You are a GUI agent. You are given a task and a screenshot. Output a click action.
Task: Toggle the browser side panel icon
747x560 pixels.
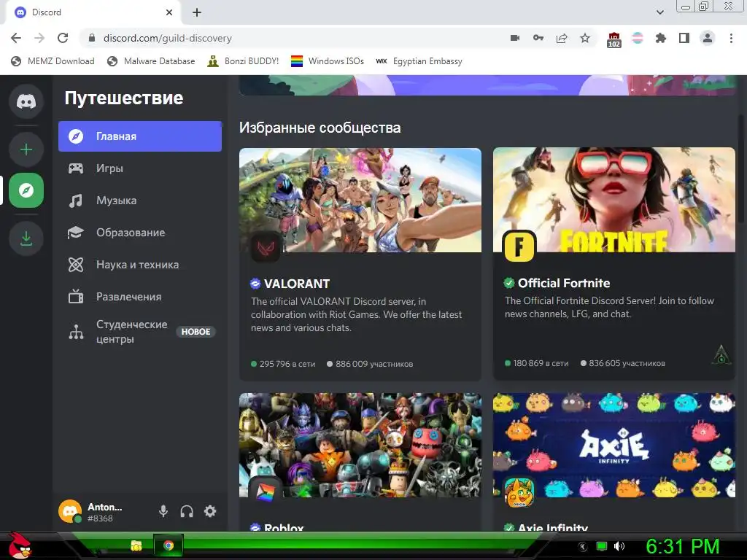pos(684,38)
